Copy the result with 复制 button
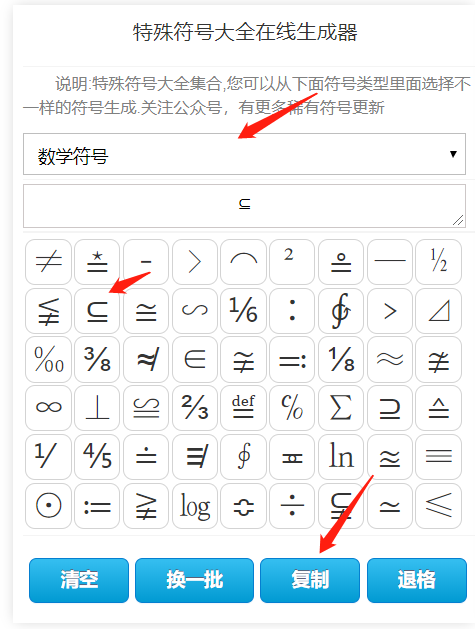475x629 pixels. (x=310, y=580)
